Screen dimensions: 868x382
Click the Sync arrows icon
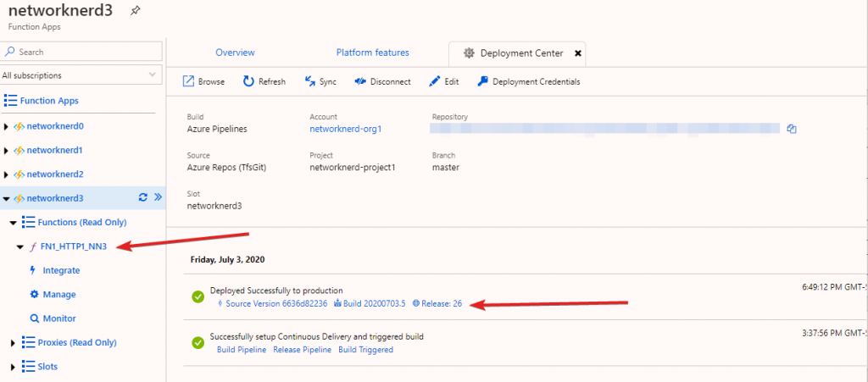(310, 81)
